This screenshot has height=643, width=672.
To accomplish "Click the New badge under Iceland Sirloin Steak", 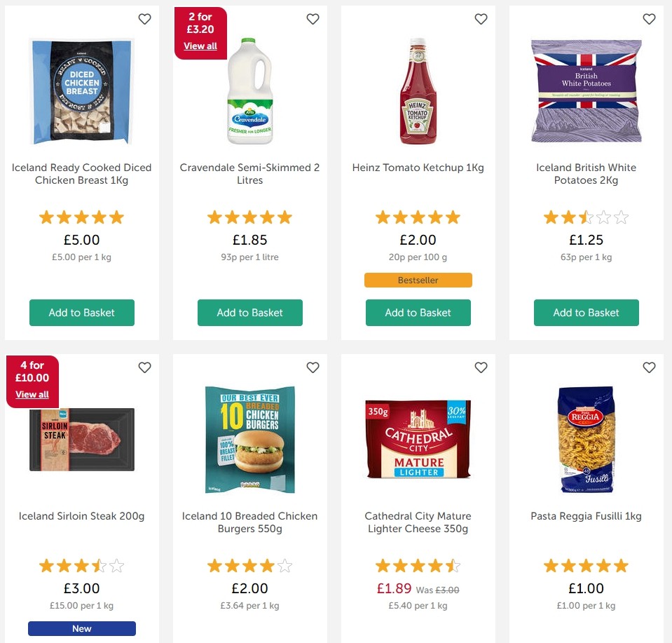I will pyautogui.click(x=81, y=628).
